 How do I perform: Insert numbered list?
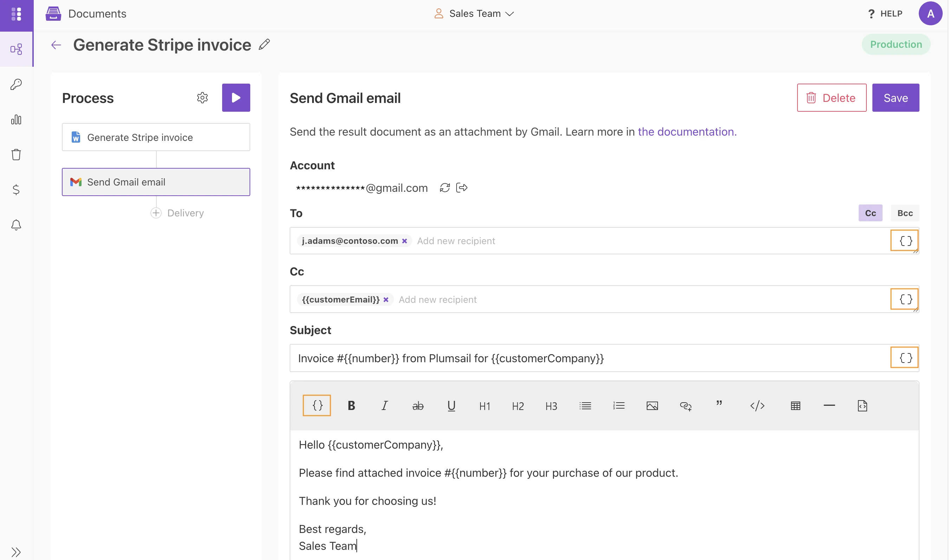tap(618, 406)
